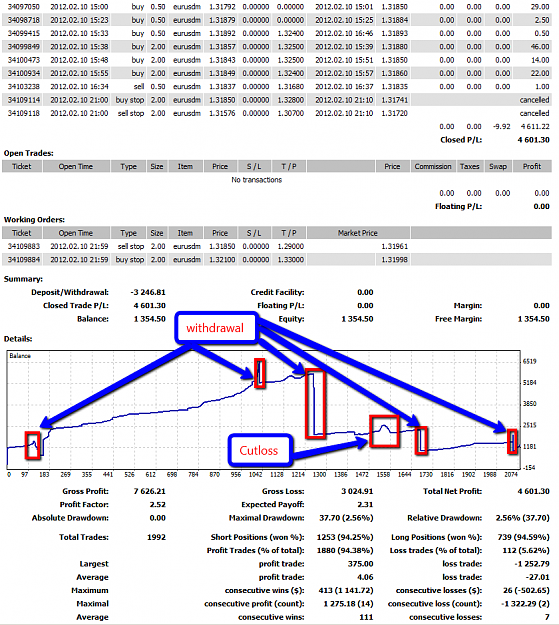Click the Open Trades section heading
This screenshot has height=625, width=559.
pos(29,153)
